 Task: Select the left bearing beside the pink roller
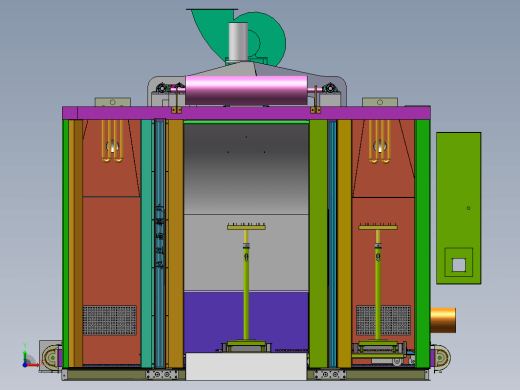(x=162, y=88)
